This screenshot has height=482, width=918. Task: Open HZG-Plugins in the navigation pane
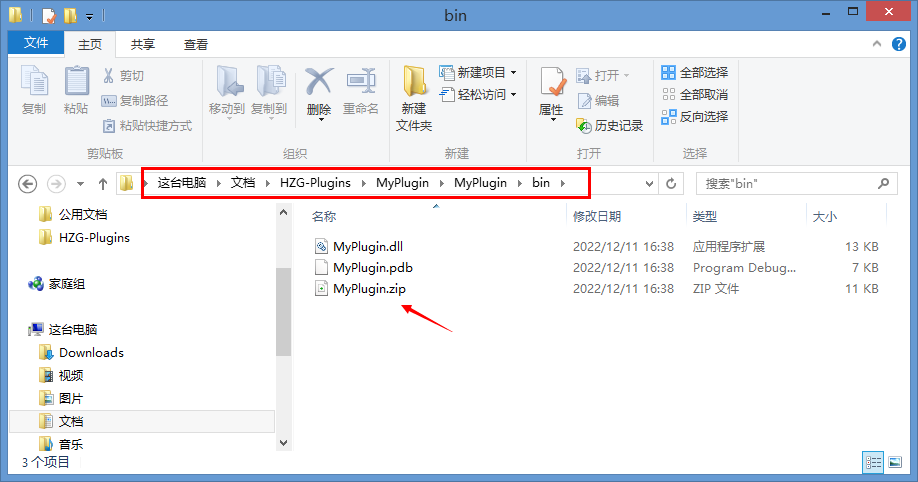tap(84, 238)
